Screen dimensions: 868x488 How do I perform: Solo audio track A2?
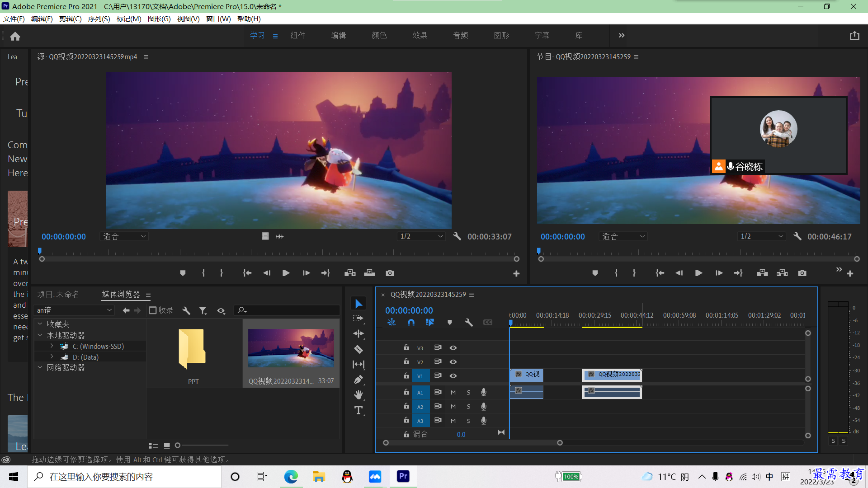tap(468, 407)
